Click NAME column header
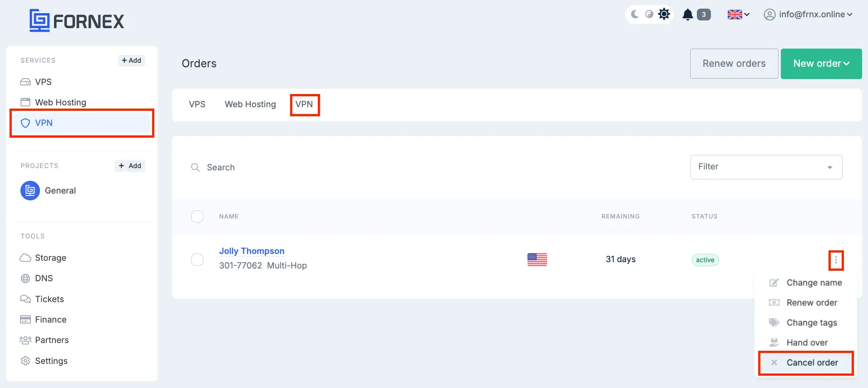Viewport: 868px width, 388px height. pyautogui.click(x=229, y=216)
